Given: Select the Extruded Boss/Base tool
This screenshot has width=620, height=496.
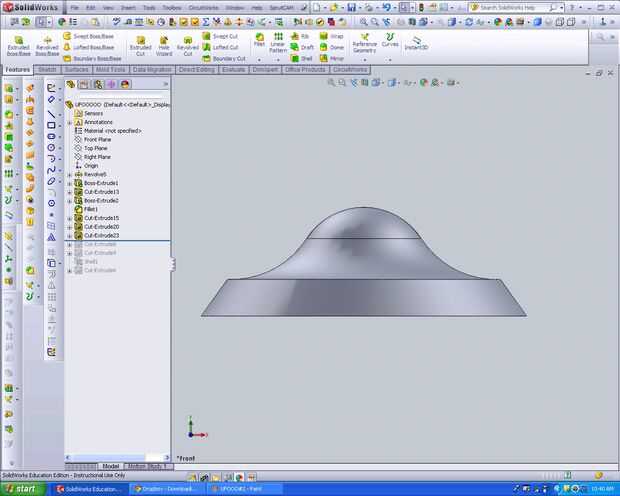Looking at the screenshot, I should click(19, 46).
